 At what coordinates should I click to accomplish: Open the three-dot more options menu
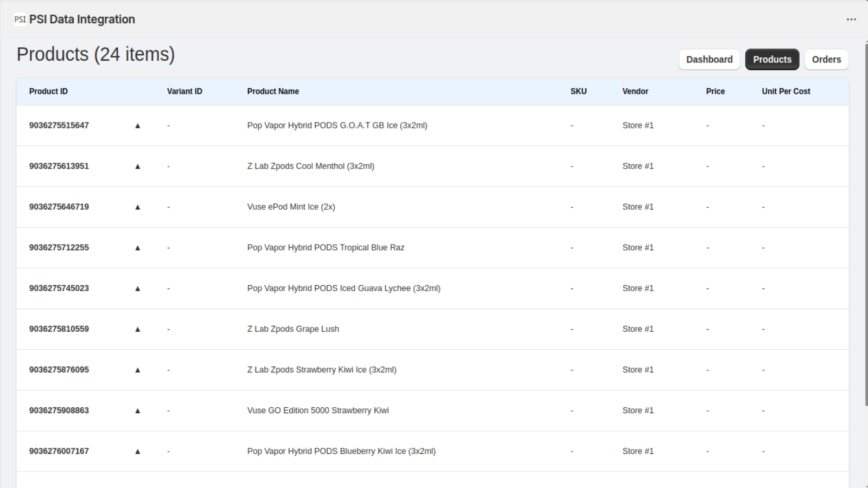(x=851, y=20)
